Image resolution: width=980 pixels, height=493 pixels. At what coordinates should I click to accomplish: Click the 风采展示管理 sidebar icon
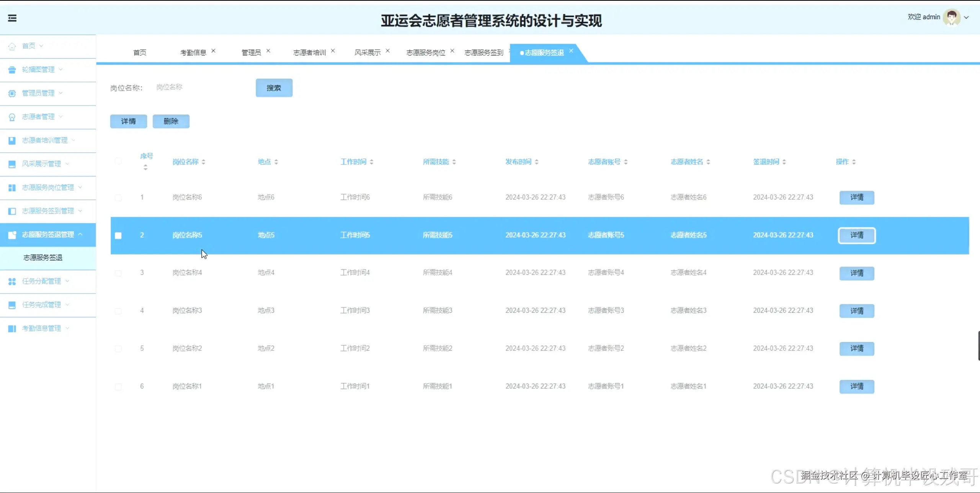(x=12, y=164)
